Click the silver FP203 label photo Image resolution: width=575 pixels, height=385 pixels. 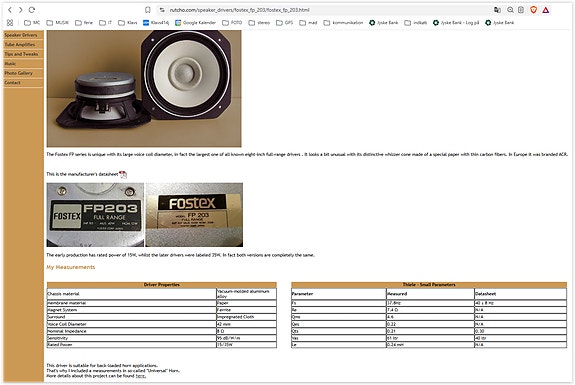[95, 215]
